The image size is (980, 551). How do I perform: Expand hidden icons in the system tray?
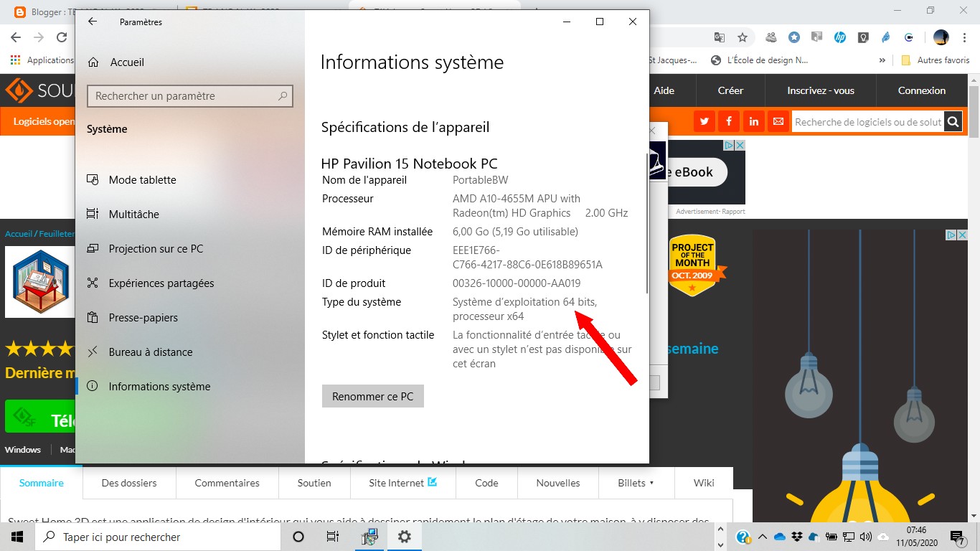pyautogui.click(x=763, y=536)
